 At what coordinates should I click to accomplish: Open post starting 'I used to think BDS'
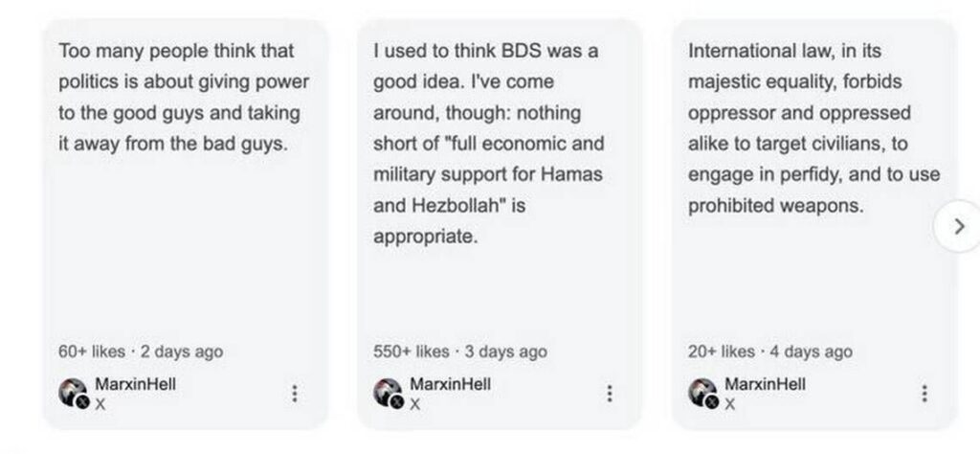[x=488, y=144]
